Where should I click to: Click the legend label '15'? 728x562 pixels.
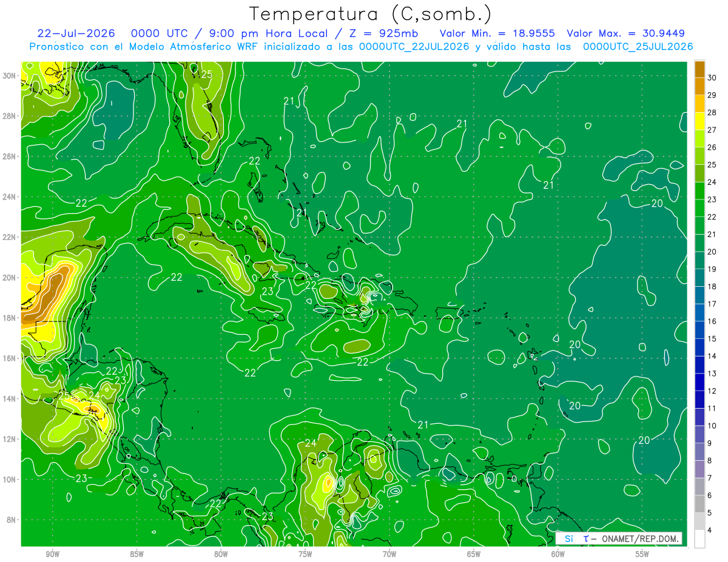point(712,339)
